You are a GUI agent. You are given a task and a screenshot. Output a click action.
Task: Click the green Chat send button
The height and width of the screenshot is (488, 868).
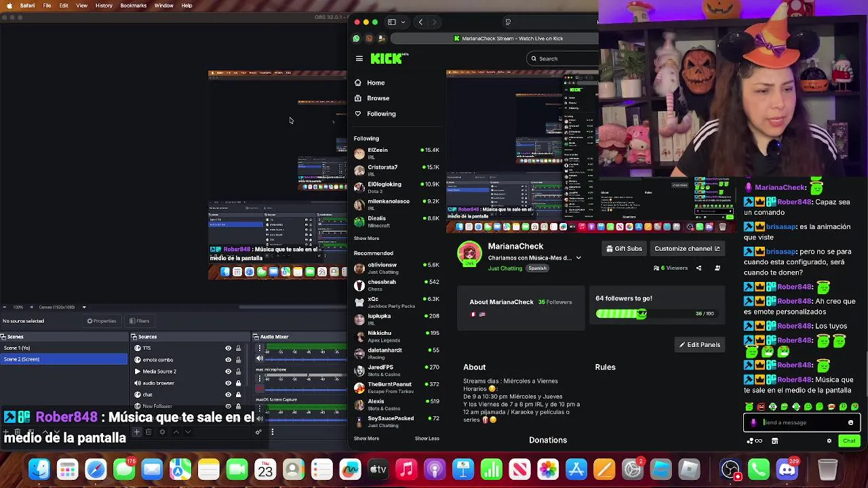[849, 441]
